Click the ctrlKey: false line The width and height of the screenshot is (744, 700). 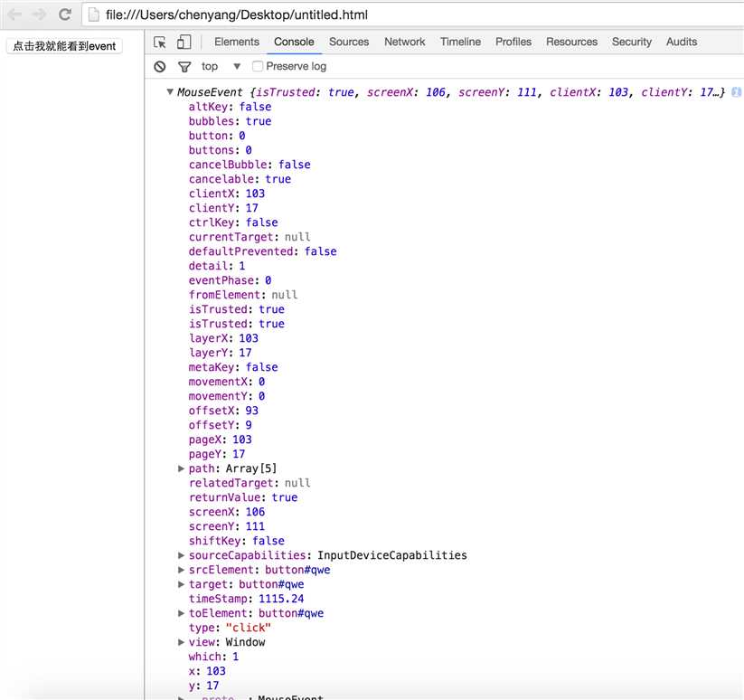click(x=233, y=222)
